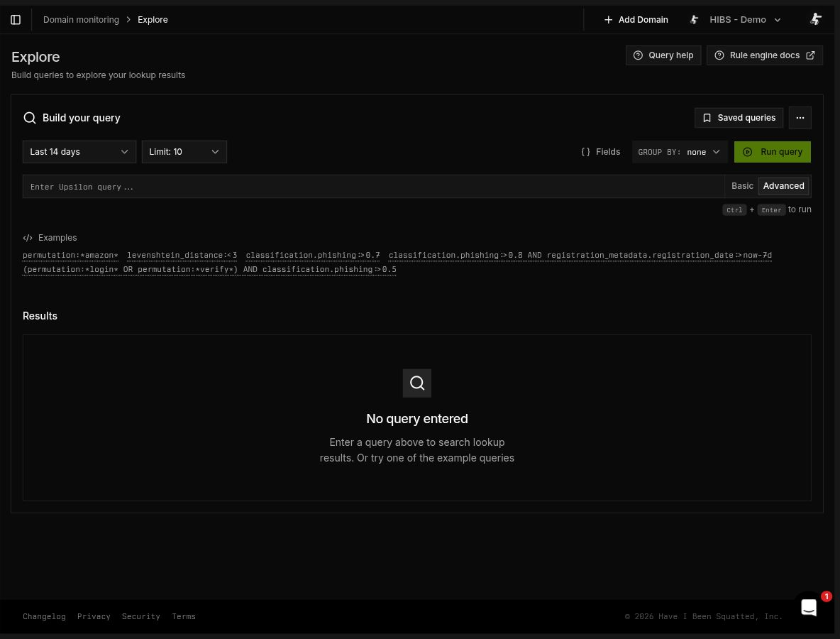Click the Ctrl key hint

[x=734, y=209]
